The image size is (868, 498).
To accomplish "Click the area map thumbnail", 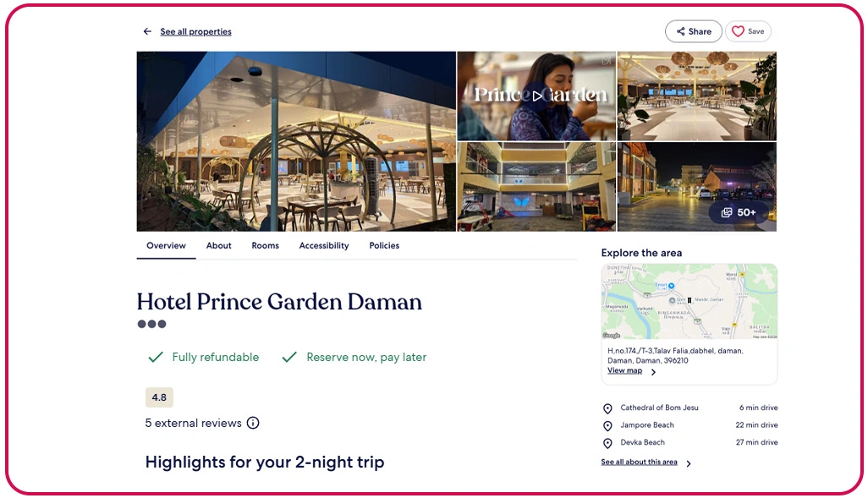I will point(689,302).
